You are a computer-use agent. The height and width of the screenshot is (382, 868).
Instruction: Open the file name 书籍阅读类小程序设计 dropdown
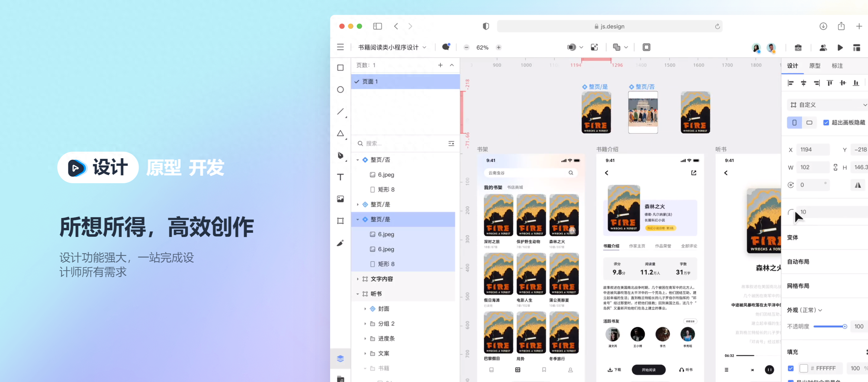click(392, 47)
